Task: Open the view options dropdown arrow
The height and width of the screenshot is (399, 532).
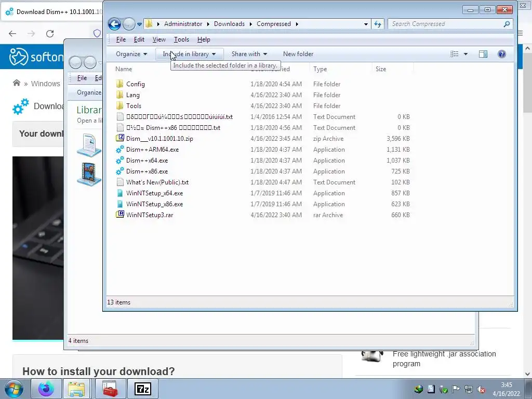Action: click(465, 54)
